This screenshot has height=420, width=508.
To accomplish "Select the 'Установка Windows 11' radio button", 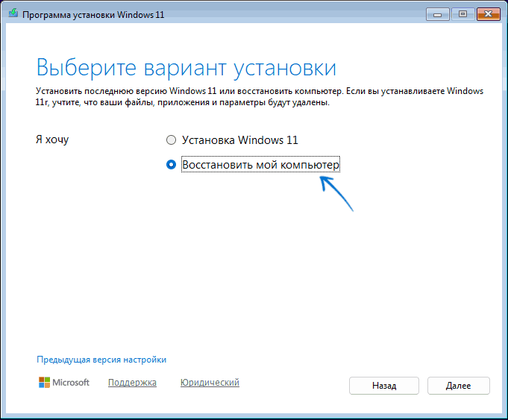I will tap(171, 140).
